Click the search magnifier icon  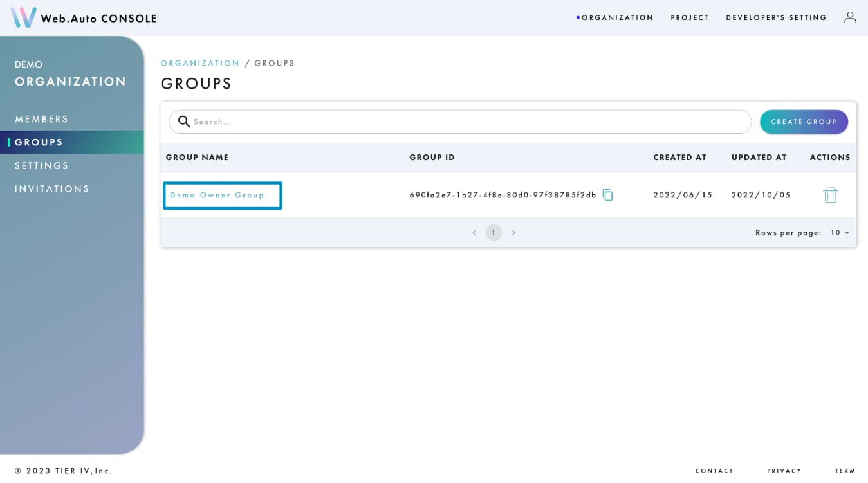point(184,122)
